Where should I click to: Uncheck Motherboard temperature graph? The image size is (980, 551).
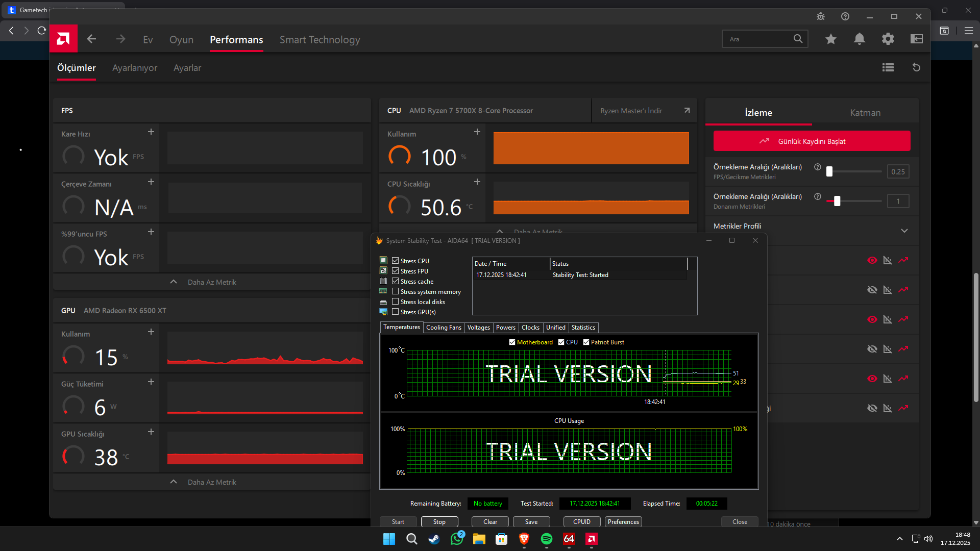coord(512,342)
